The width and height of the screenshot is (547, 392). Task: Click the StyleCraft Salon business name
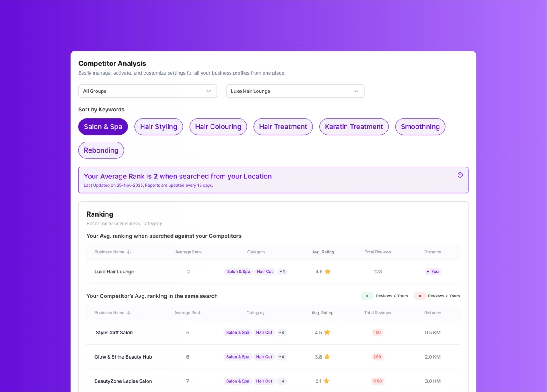click(114, 333)
